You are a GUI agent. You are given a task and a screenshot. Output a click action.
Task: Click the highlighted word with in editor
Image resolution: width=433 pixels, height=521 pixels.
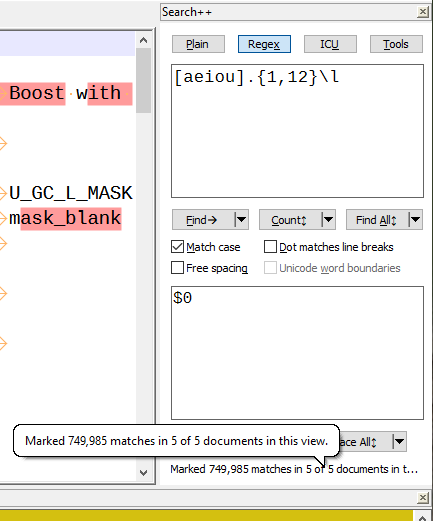click(x=98, y=93)
